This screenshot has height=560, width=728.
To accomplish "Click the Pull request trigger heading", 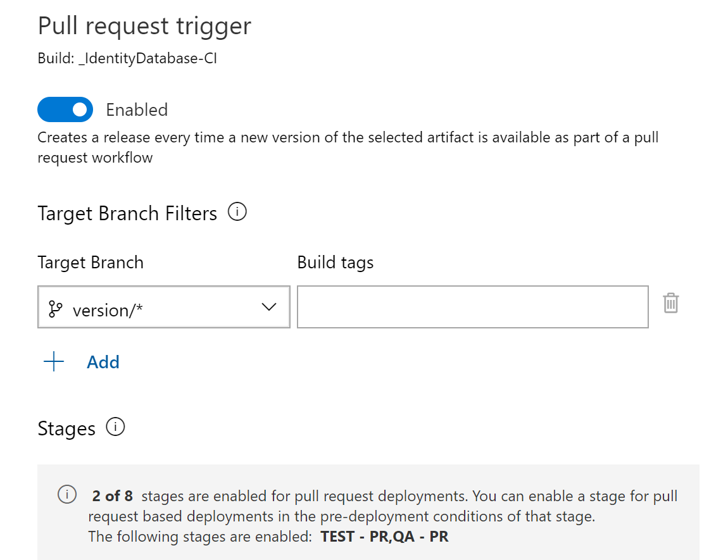I will (x=144, y=26).
